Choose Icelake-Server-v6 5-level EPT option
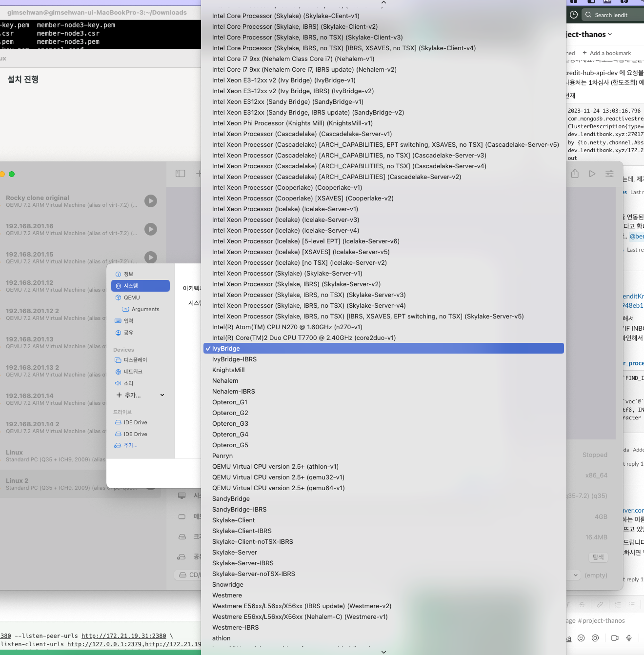The image size is (644, 655). coord(383,241)
